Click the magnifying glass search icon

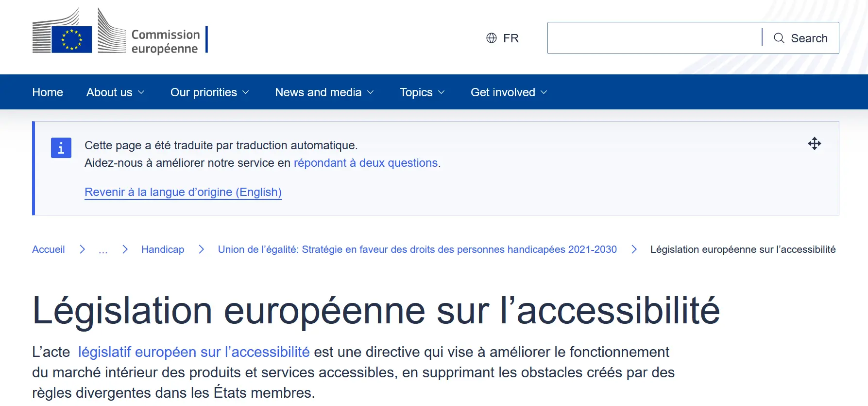click(x=779, y=38)
